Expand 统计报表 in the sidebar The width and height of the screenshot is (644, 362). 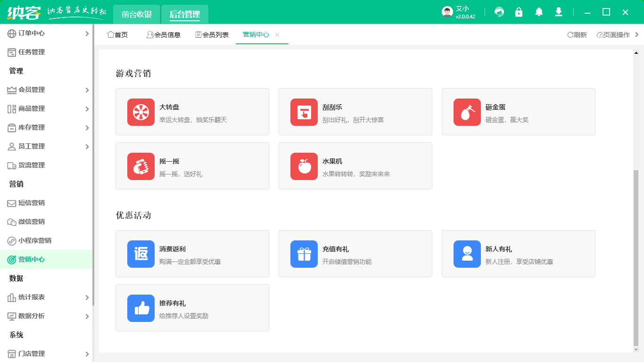[x=47, y=297]
